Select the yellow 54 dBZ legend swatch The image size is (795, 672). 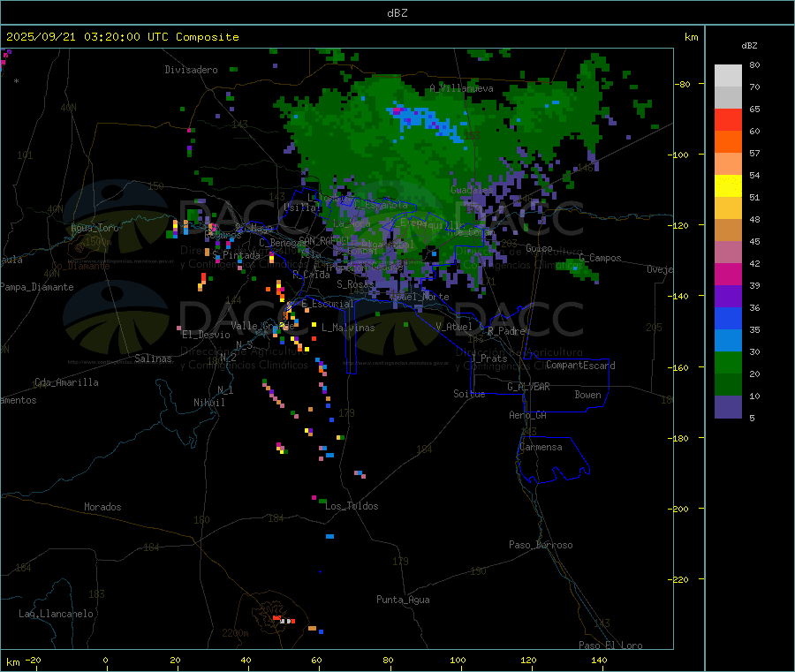pyautogui.click(x=728, y=186)
